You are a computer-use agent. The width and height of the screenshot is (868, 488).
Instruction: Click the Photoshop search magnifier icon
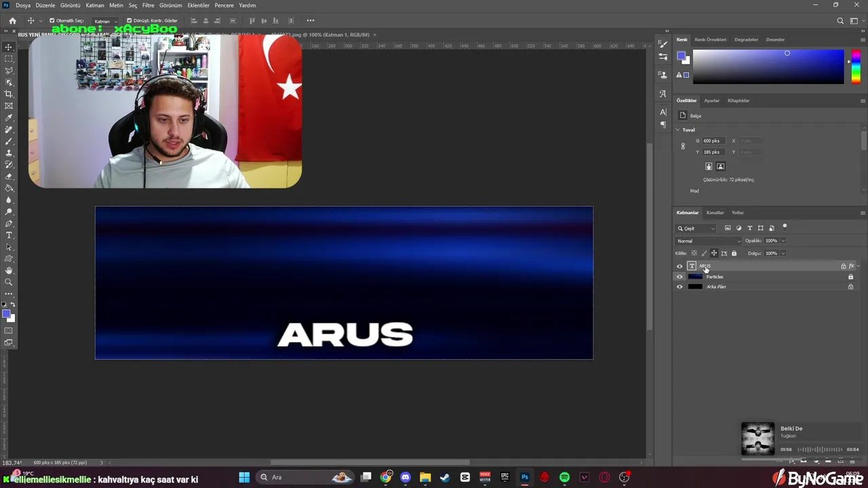841,20
